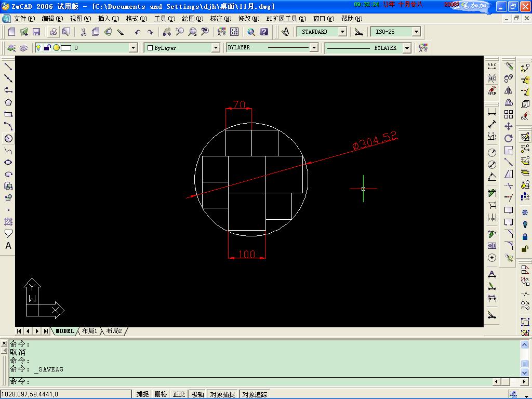This screenshot has width=532, height=399.
Task: Select the Polygon drawing tool
Action: (x=8, y=102)
